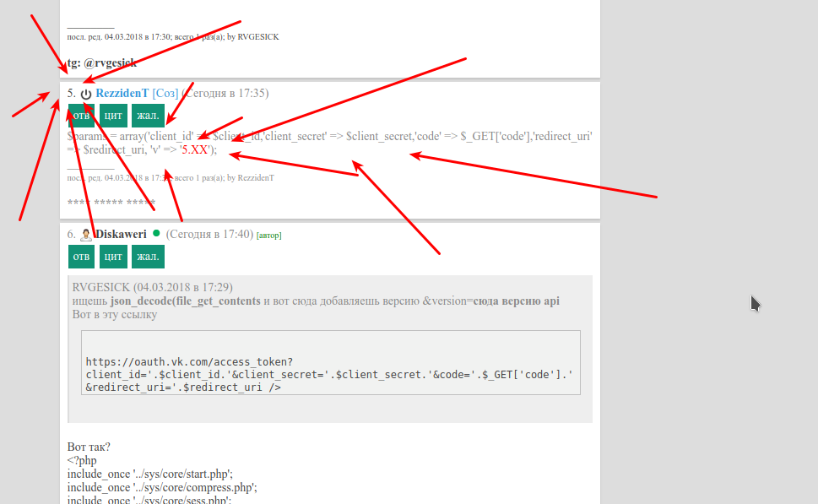Click the [Соз] tag next to RezzidenT
The height and width of the screenshot is (504, 818).
point(165,93)
